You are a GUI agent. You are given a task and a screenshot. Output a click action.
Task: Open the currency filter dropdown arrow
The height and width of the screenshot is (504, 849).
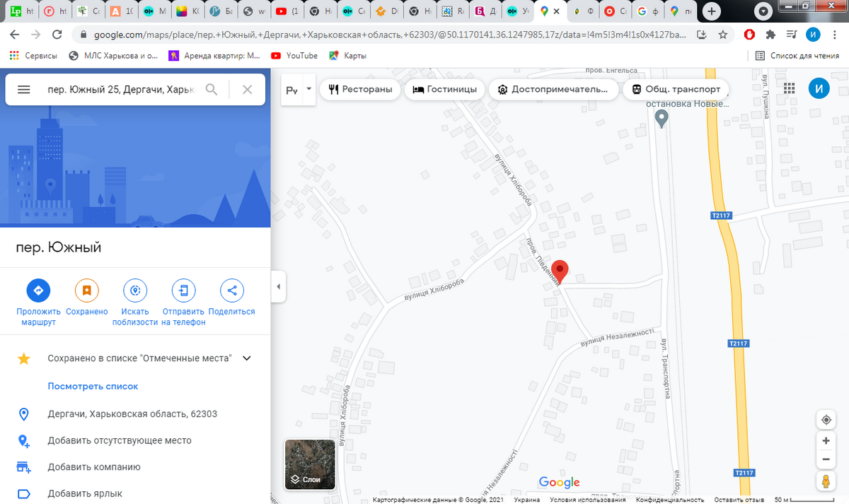click(308, 90)
